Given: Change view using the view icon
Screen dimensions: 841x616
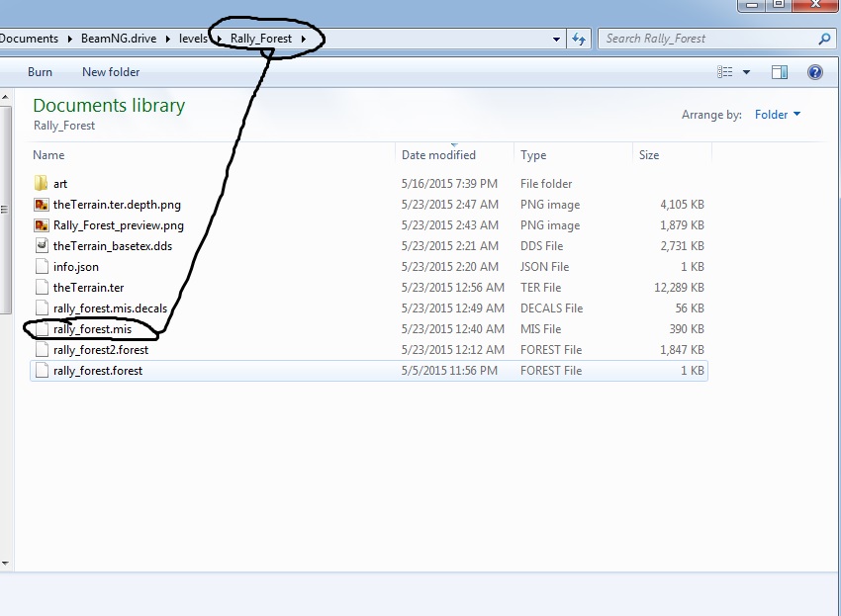Looking at the screenshot, I should pos(724,72).
